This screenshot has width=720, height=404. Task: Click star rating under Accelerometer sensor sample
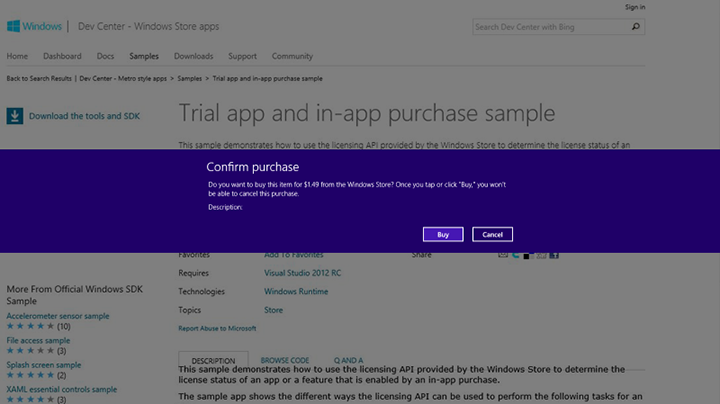(x=30, y=326)
